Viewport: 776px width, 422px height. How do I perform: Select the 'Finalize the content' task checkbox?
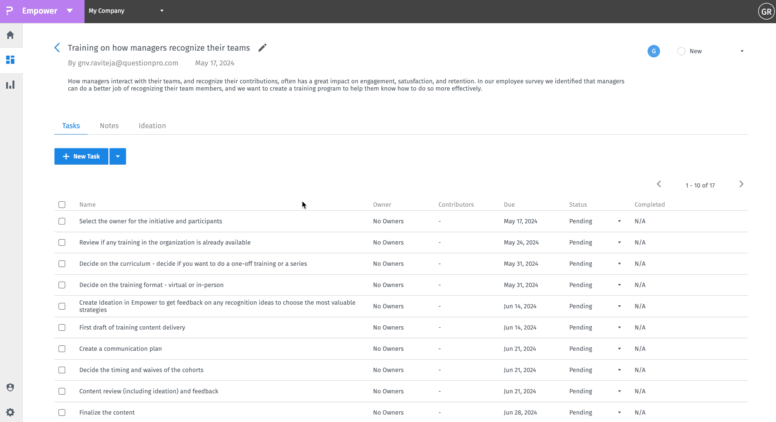[x=62, y=412]
